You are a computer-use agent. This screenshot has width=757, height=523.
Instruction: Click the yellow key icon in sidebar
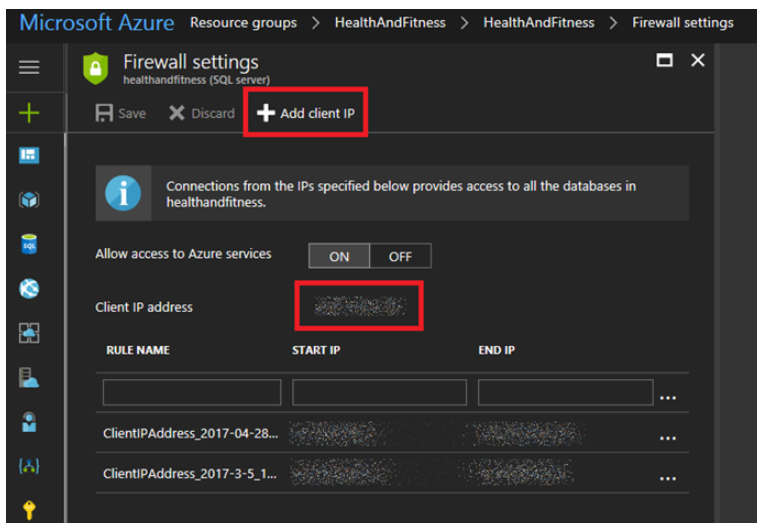[x=29, y=510]
